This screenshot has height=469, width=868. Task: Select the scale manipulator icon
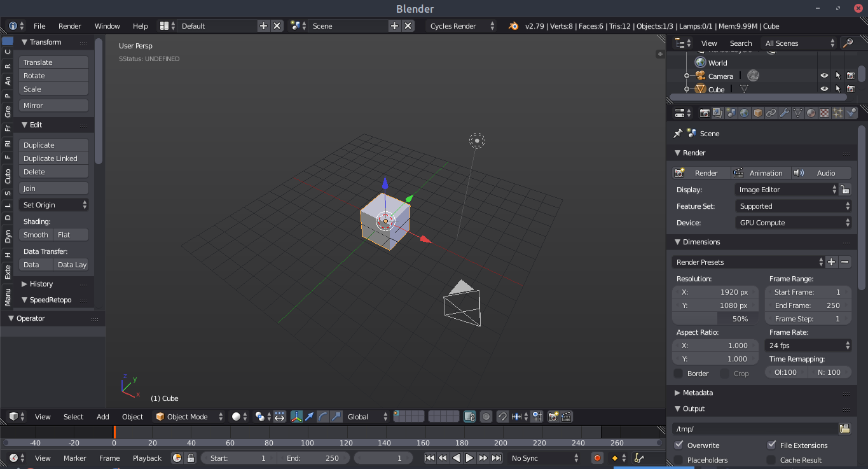point(336,417)
